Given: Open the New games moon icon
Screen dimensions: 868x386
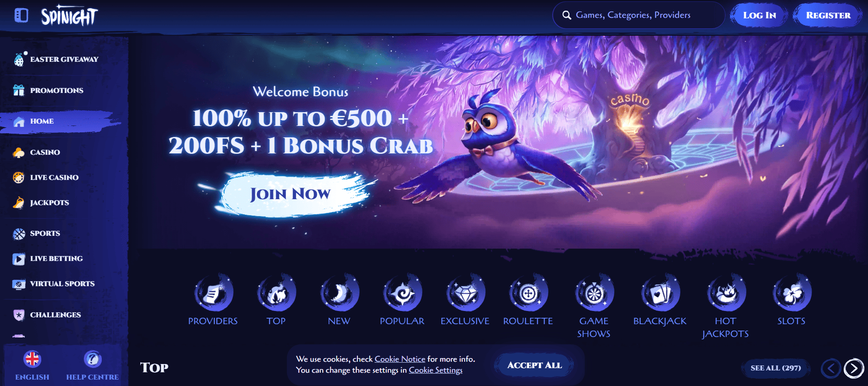Looking at the screenshot, I should [x=339, y=293].
